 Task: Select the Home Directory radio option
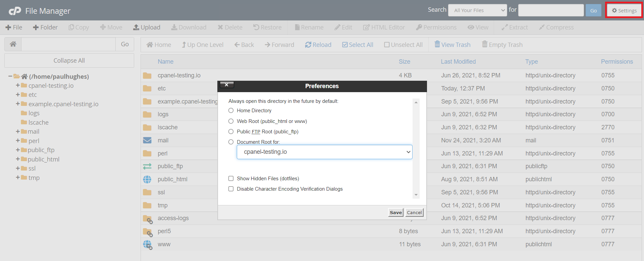[x=231, y=111]
